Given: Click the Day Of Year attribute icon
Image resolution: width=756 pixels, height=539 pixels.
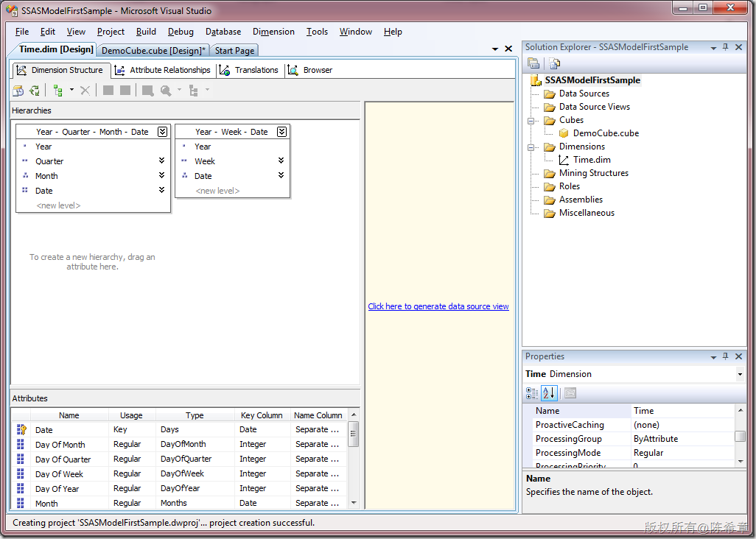Looking at the screenshot, I should [x=21, y=488].
